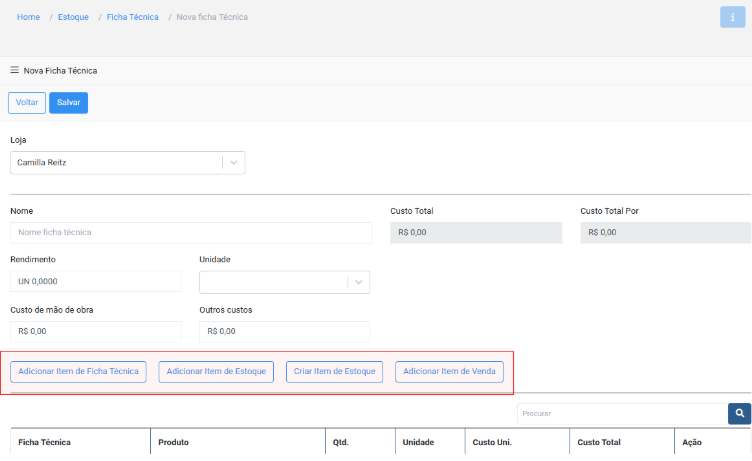This screenshot has width=752, height=461.
Task: Go to Home breadcrumb
Action: tap(28, 17)
